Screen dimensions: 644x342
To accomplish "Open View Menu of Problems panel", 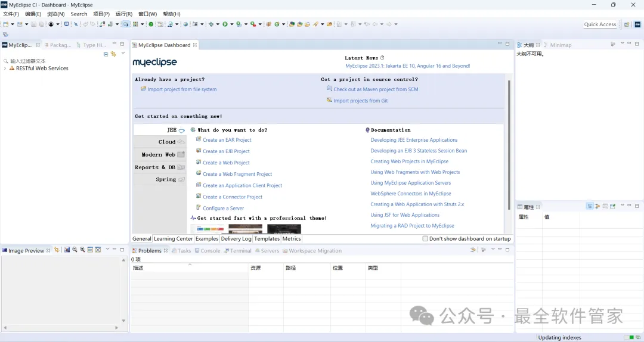I will (x=493, y=249).
